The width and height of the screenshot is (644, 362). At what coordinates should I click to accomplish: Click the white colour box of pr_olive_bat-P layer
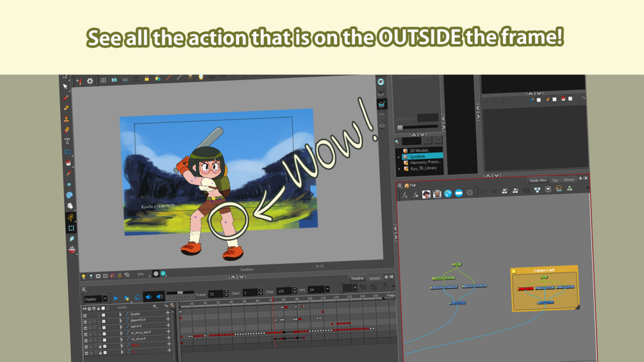[104, 334]
